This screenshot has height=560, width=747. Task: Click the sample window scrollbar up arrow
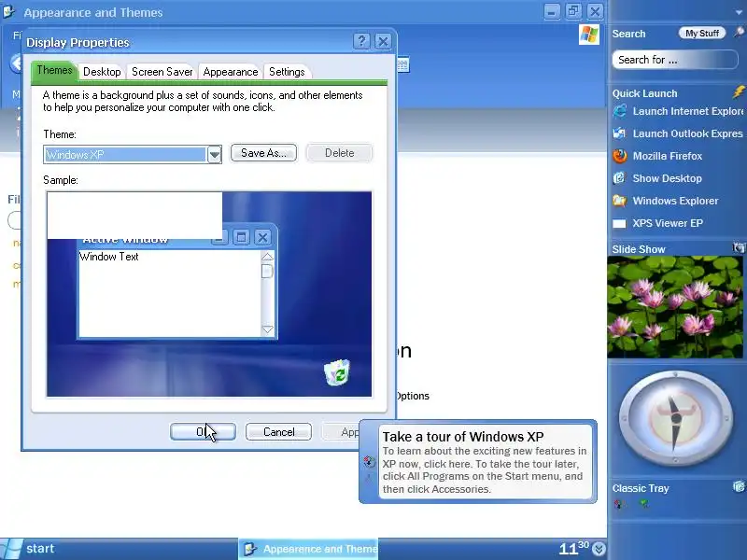(x=267, y=257)
